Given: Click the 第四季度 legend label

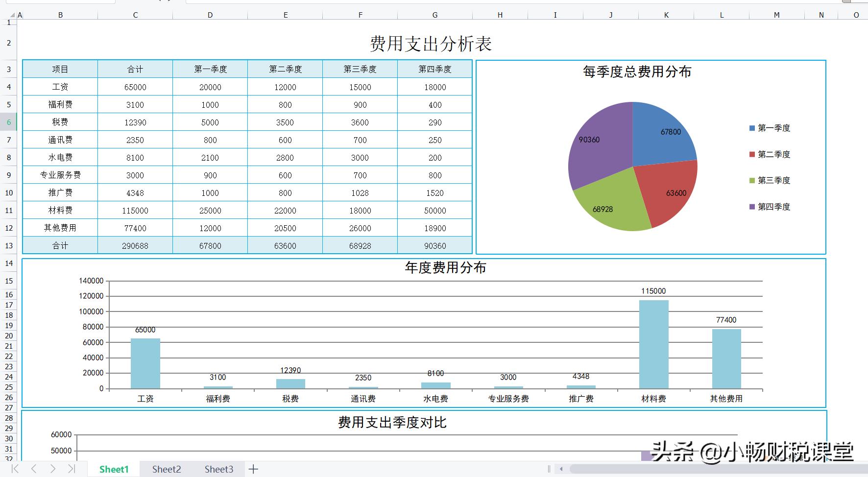Looking at the screenshot, I should tap(773, 207).
